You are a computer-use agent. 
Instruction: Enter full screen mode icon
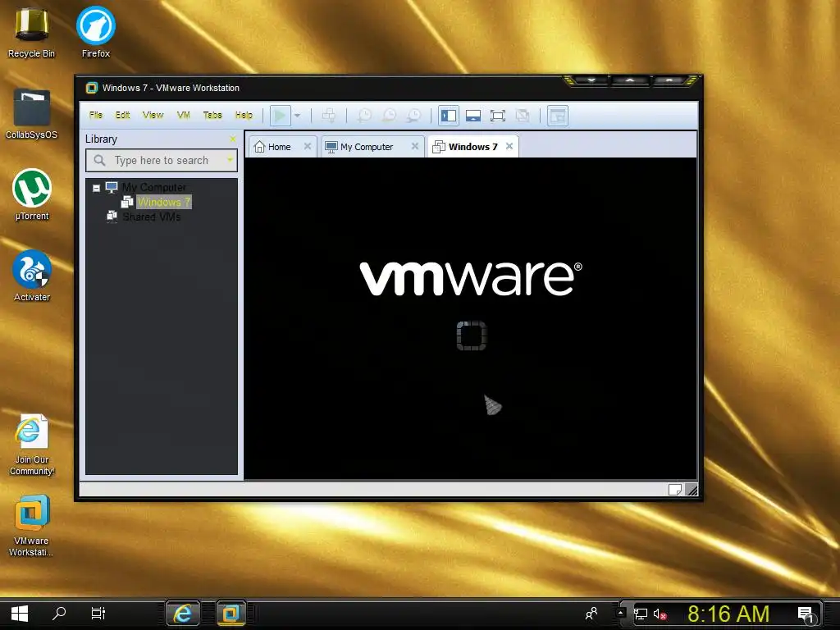498,115
